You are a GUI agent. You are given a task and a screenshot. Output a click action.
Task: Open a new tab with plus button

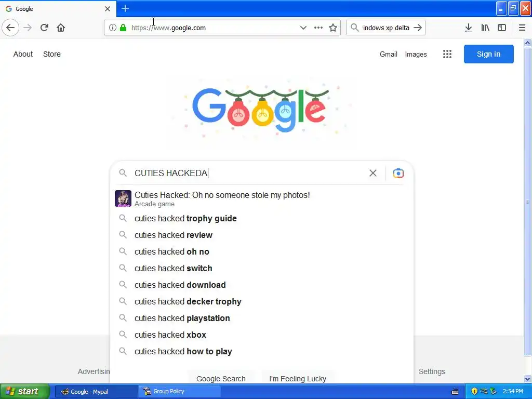click(125, 8)
